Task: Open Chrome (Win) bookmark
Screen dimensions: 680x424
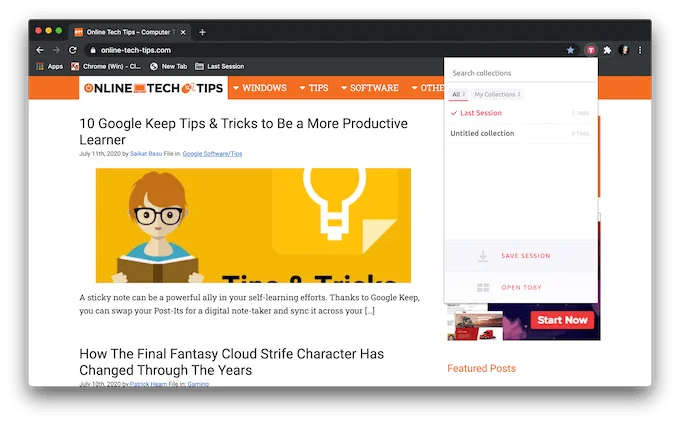Action: (106, 66)
